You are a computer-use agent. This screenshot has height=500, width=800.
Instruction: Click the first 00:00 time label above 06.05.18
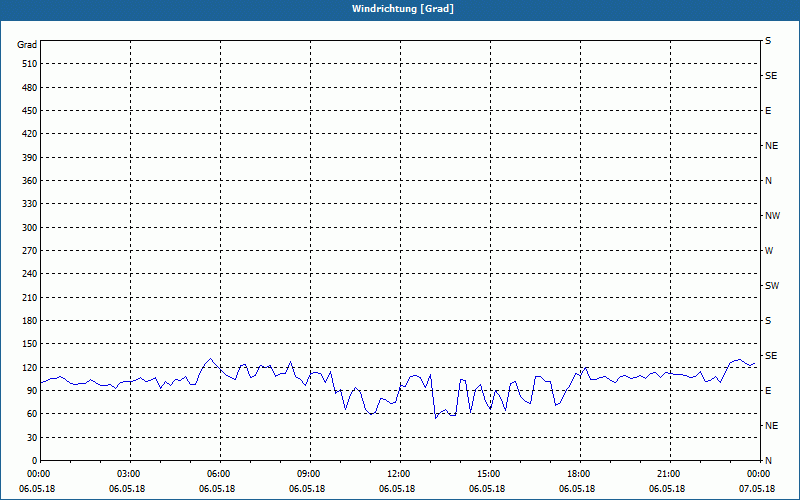coord(37,474)
